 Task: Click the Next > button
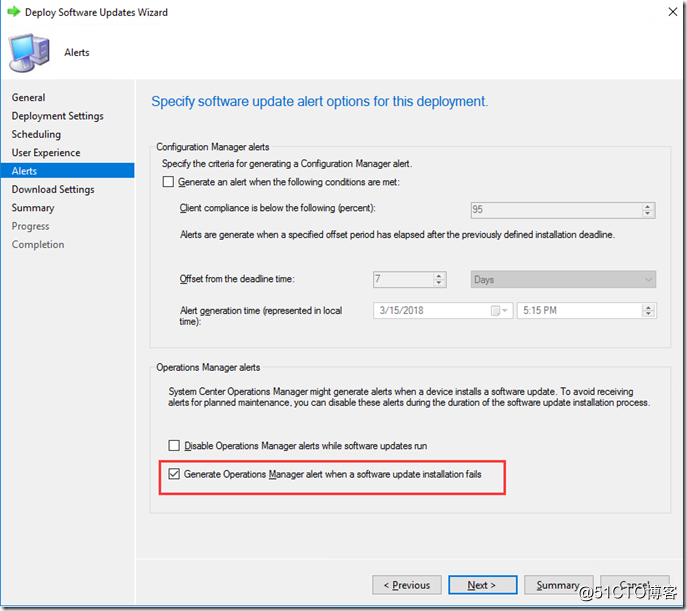482,585
